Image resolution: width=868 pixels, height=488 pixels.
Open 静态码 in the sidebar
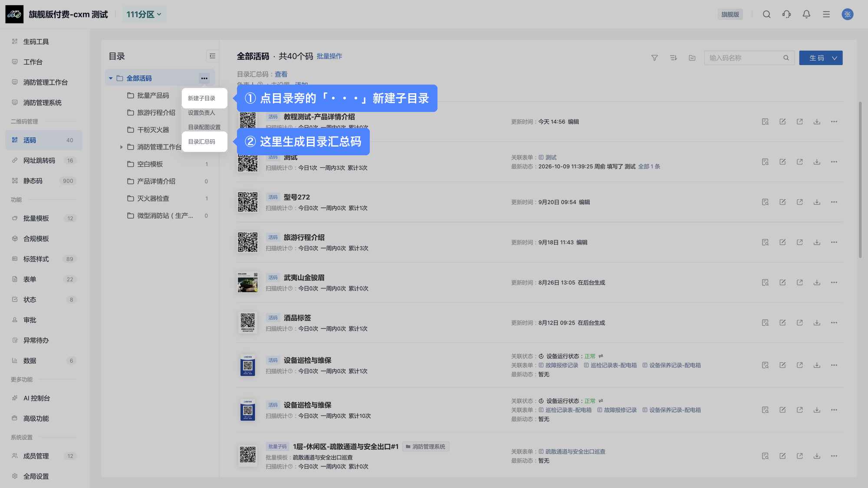point(43,181)
